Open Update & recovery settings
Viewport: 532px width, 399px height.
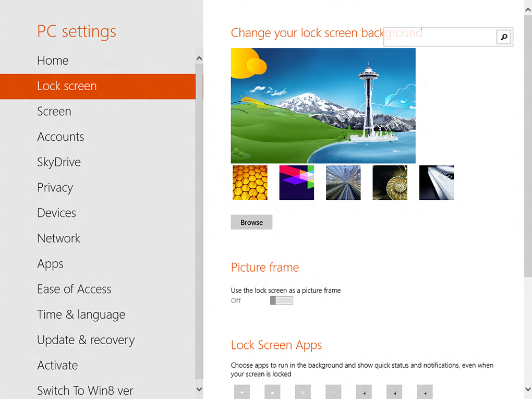(x=86, y=340)
